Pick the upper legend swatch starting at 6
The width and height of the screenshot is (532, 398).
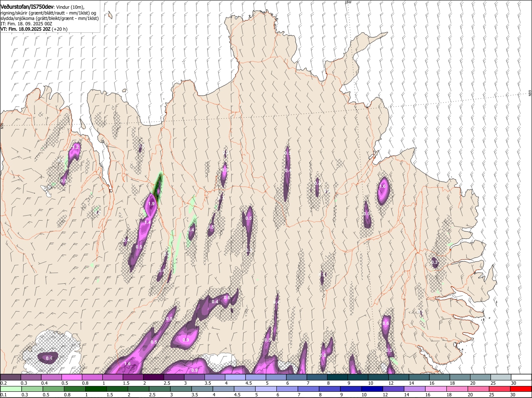(296, 377)
